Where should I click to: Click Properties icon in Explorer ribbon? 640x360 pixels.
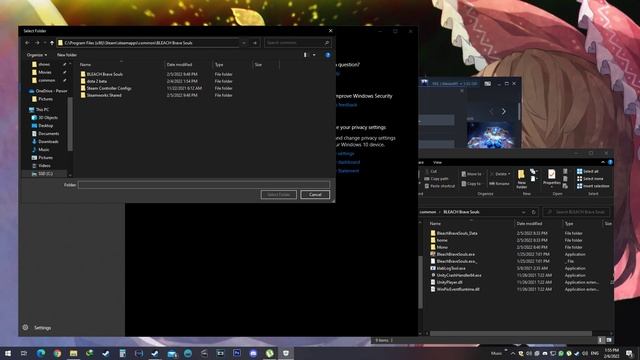pos(551,178)
